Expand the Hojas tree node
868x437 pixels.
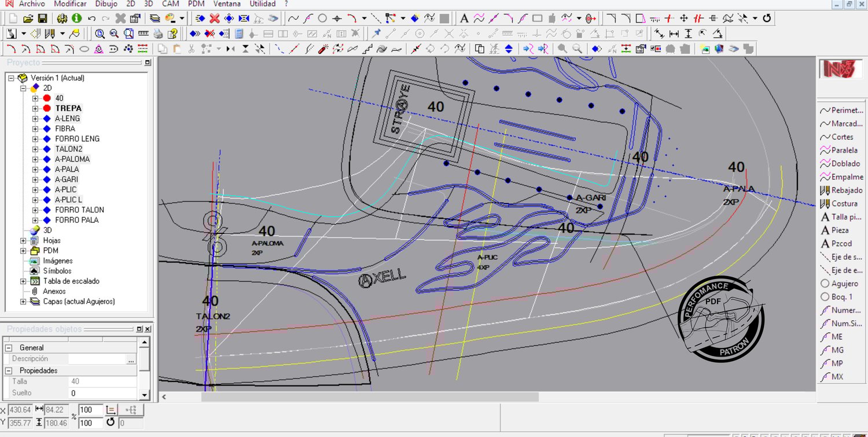click(x=23, y=240)
